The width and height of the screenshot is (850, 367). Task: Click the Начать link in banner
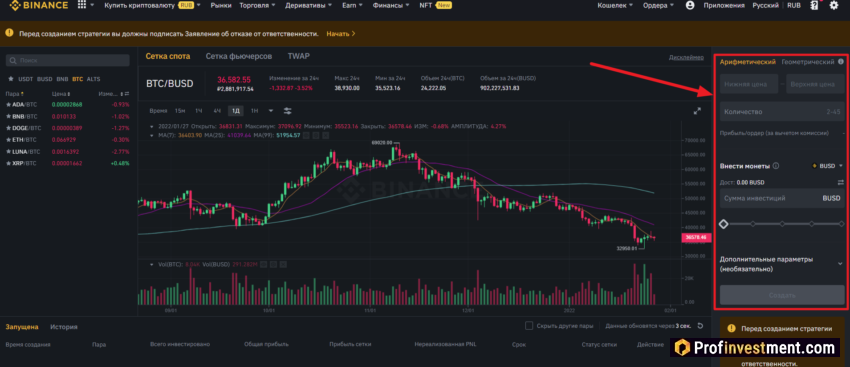[x=340, y=33]
